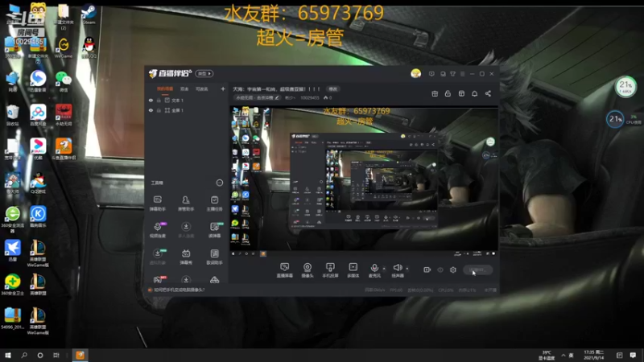Viewport: 644px width, 362px height.
Task: Switch to the third scene tab
Action: [202, 88]
